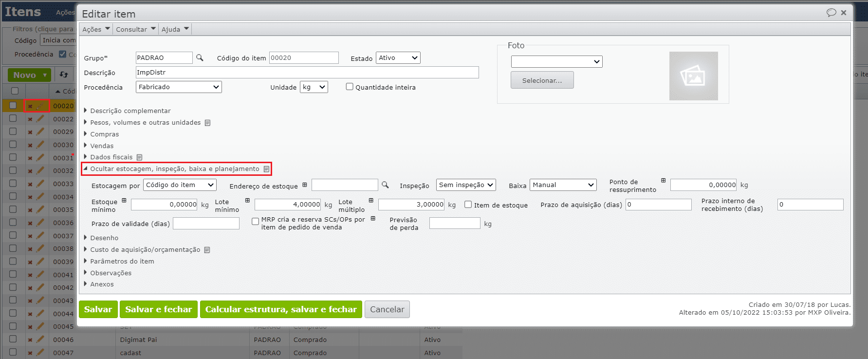The image size is (868, 359).
Task: Click the search magnifier beside Endereço de estoque
Action: click(x=385, y=185)
